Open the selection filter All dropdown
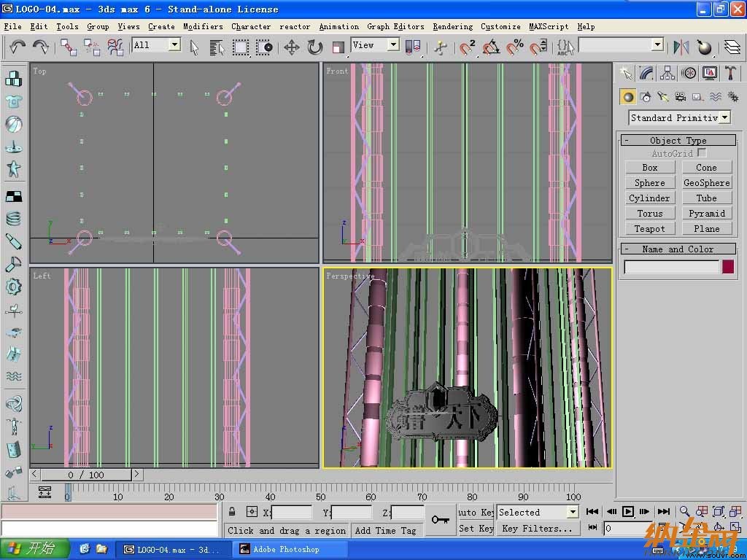Image resolution: width=747 pixels, height=560 pixels. click(175, 44)
